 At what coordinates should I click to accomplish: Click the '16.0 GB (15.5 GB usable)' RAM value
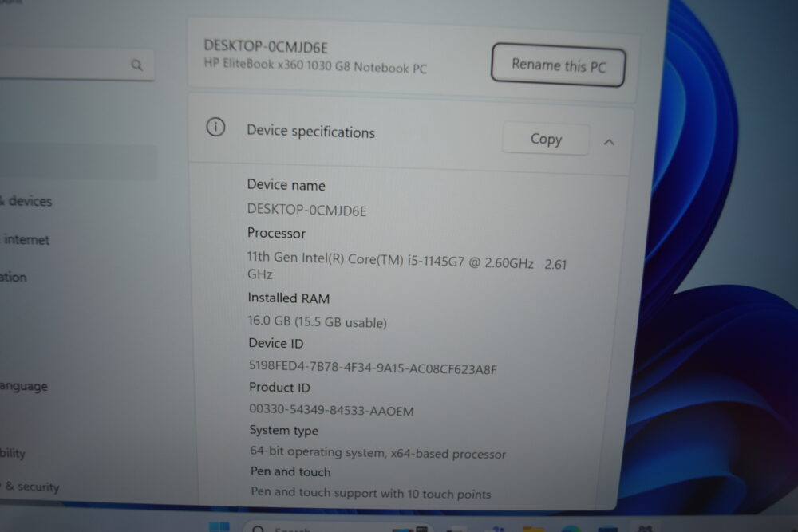pos(317,322)
